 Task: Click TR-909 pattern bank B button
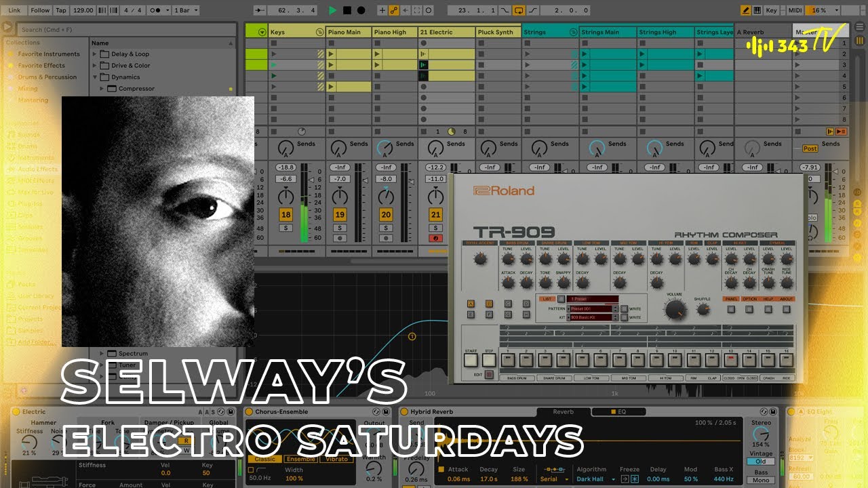[489, 304]
